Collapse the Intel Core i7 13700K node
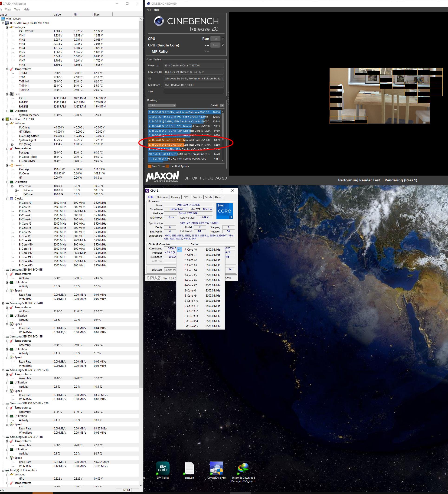This screenshot has height=494, width=448. (3, 119)
